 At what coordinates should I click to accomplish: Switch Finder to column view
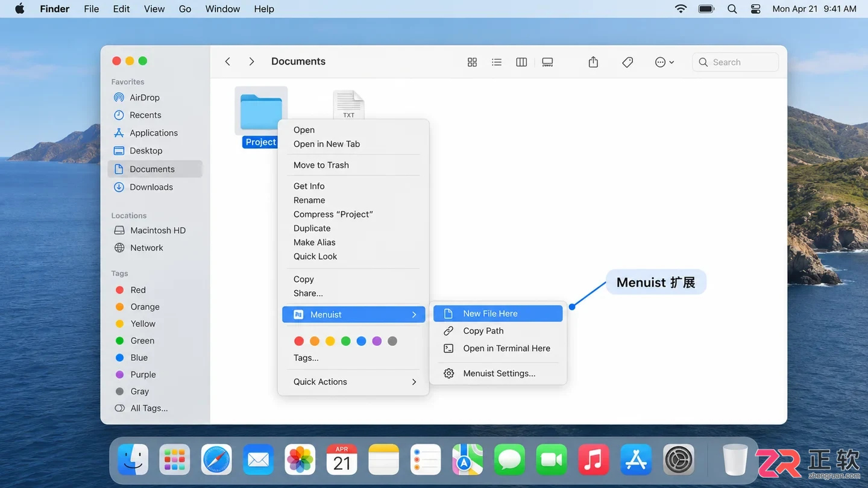point(521,62)
